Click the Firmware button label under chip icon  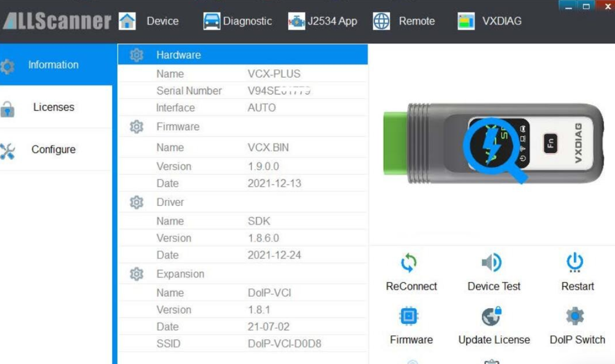(x=411, y=339)
